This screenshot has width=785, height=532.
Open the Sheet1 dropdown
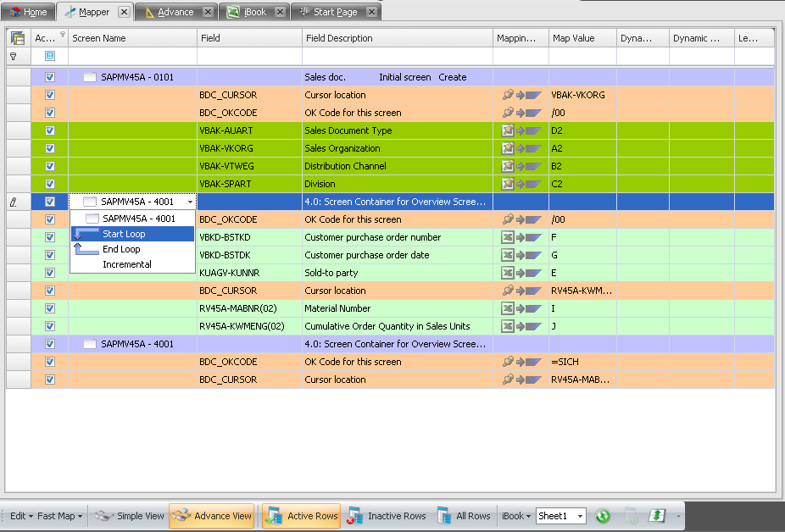pos(580,516)
